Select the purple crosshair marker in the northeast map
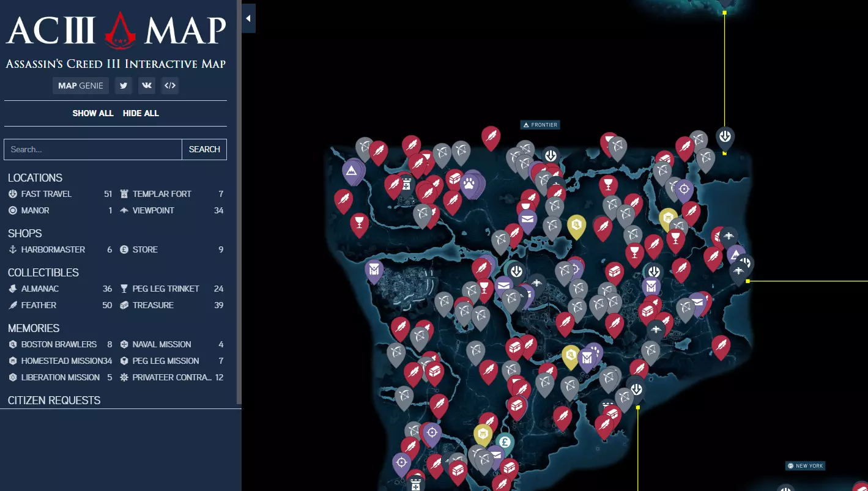 [683, 190]
